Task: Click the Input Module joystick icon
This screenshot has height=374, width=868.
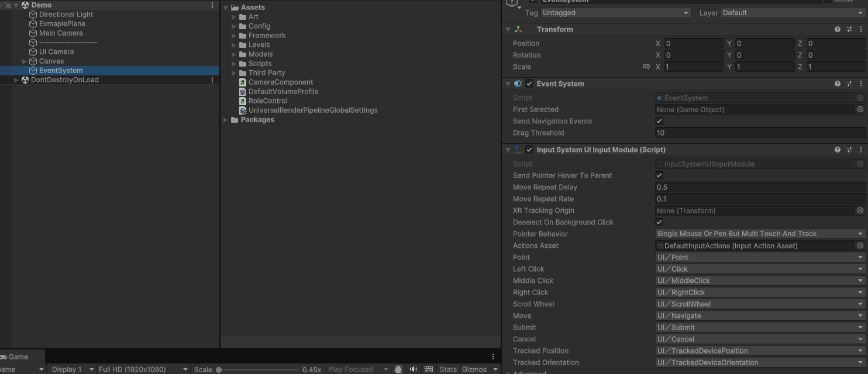Action: (x=518, y=150)
